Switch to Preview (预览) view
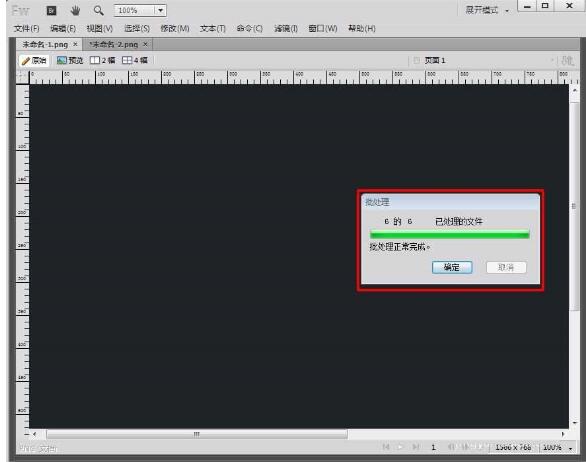The height and width of the screenshot is (462, 586). (70, 61)
